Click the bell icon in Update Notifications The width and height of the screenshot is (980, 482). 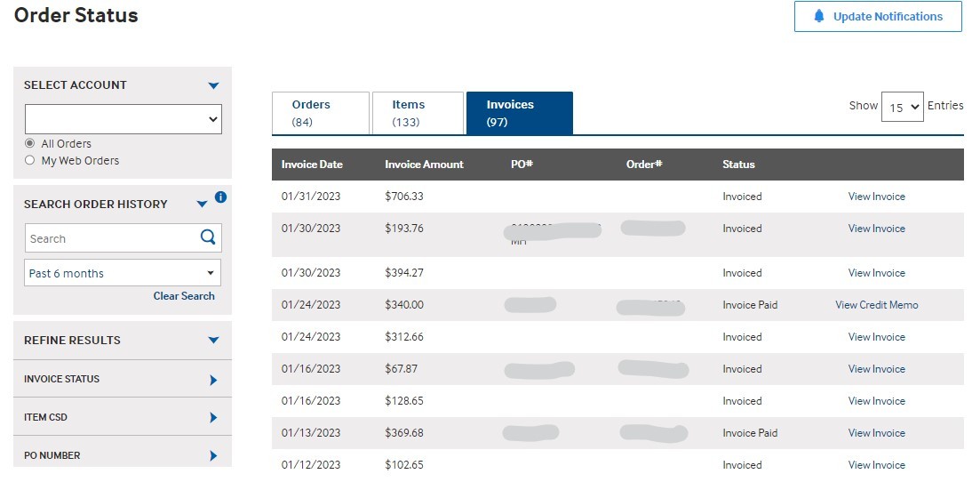(819, 17)
